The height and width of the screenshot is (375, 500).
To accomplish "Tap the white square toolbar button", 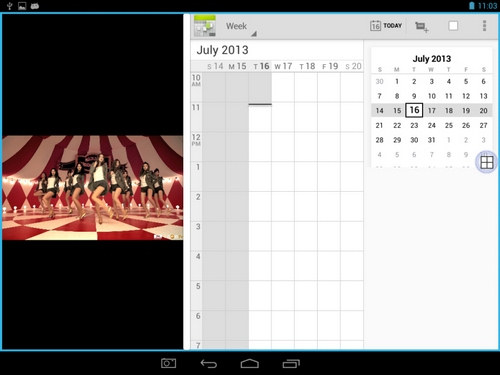I will (453, 26).
